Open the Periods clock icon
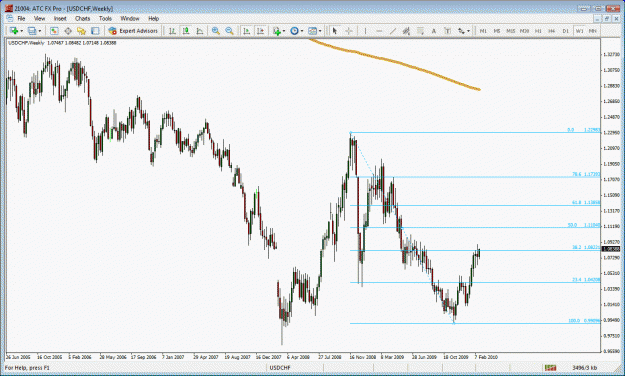The width and height of the screenshot is (625, 376). (294, 31)
